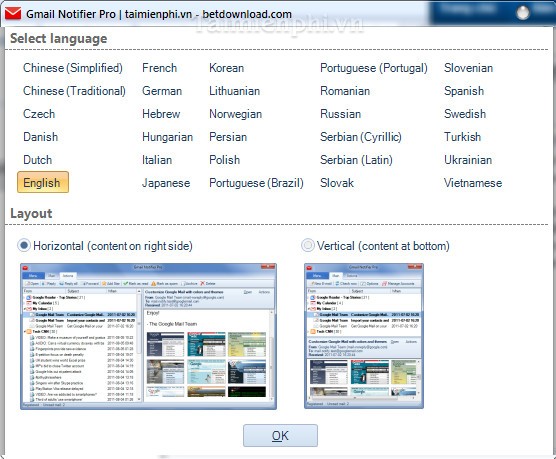Select Slovak language

click(337, 183)
